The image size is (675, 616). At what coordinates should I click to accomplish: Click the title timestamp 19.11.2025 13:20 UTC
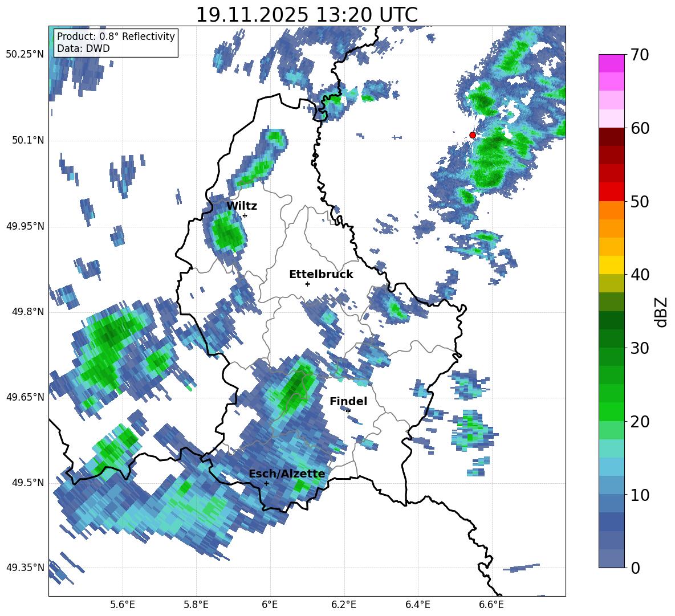coord(307,15)
